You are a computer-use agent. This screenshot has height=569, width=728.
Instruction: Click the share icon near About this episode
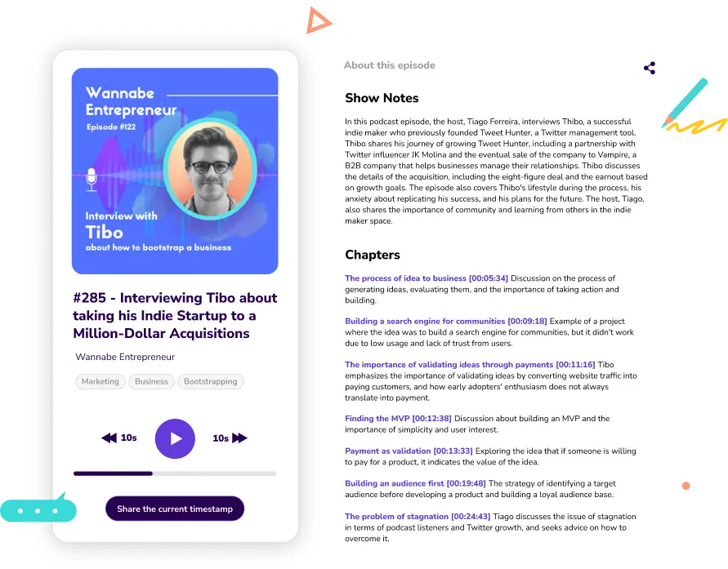(x=650, y=68)
